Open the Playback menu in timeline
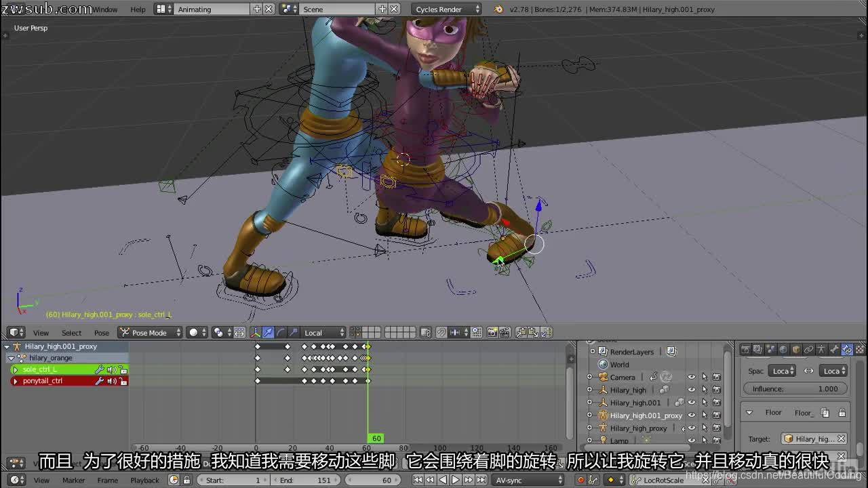 tap(144, 480)
